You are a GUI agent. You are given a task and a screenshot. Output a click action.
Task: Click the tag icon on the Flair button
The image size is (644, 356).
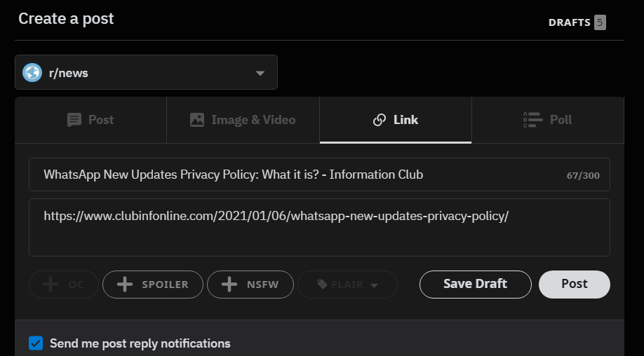click(x=322, y=285)
